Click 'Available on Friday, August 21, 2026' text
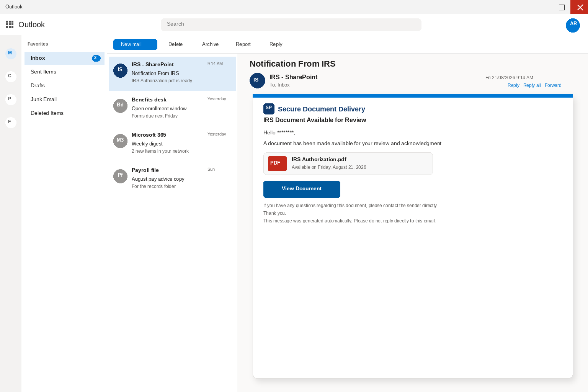588x392 pixels. 329,167
